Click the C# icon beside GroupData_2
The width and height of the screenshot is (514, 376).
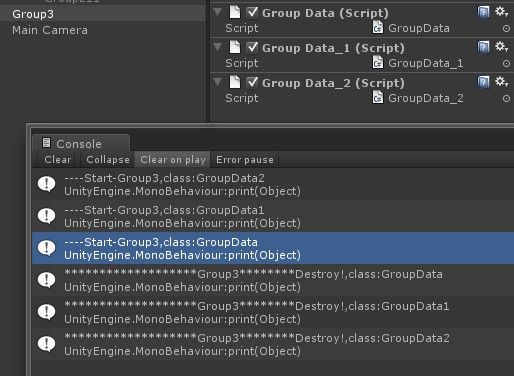coord(378,98)
